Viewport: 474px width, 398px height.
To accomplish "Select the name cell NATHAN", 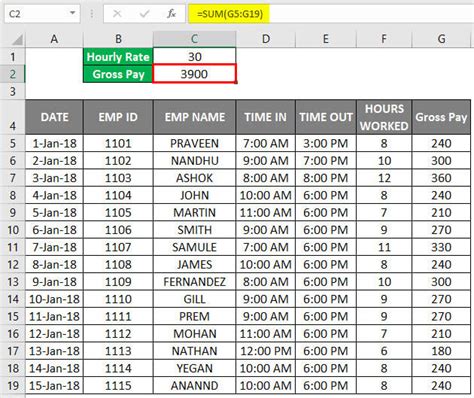I will coord(194,351).
